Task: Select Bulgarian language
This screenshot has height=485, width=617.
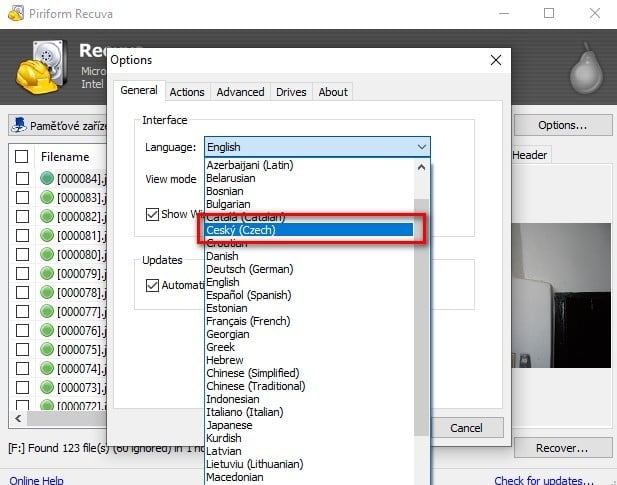Action: point(309,204)
